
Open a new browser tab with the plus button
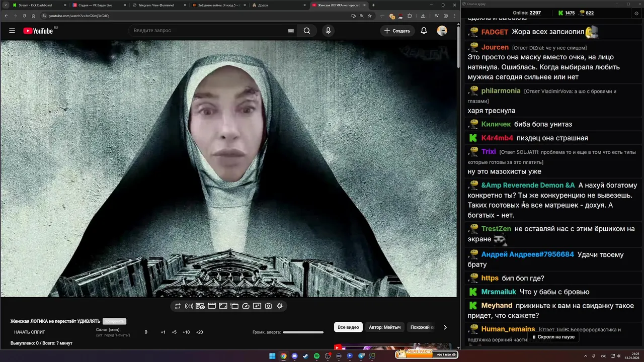click(x=373, y=5)
